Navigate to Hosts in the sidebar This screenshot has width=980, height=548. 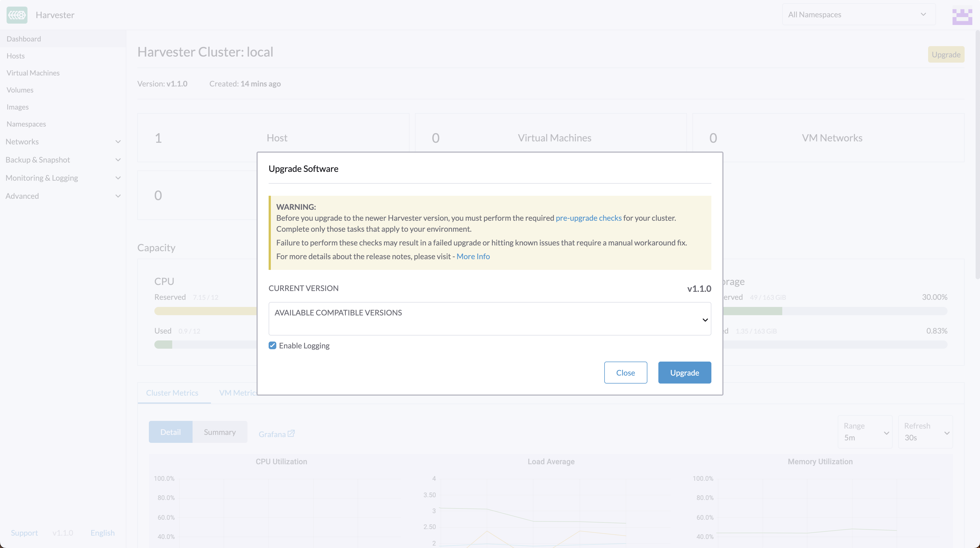[x=16, y=55]
